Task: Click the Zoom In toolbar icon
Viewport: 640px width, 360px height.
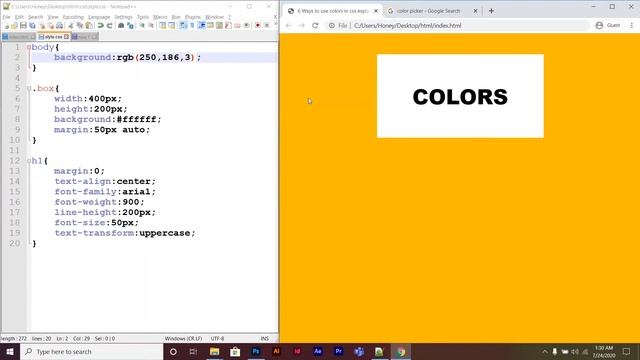Action: pos(142,26)
